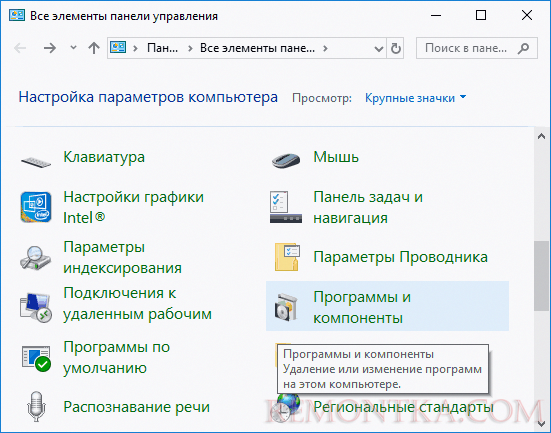Click the Параметры индексирования icon
Image resolution: width=551 pixels, height=433 pixels.
click(x=35, y=258)
